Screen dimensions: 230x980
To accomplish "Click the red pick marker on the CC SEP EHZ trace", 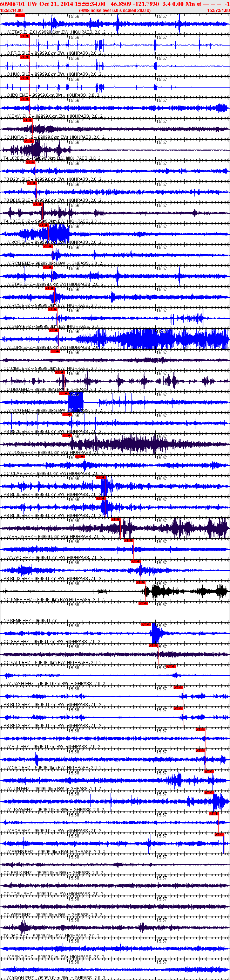I will 146,624.
